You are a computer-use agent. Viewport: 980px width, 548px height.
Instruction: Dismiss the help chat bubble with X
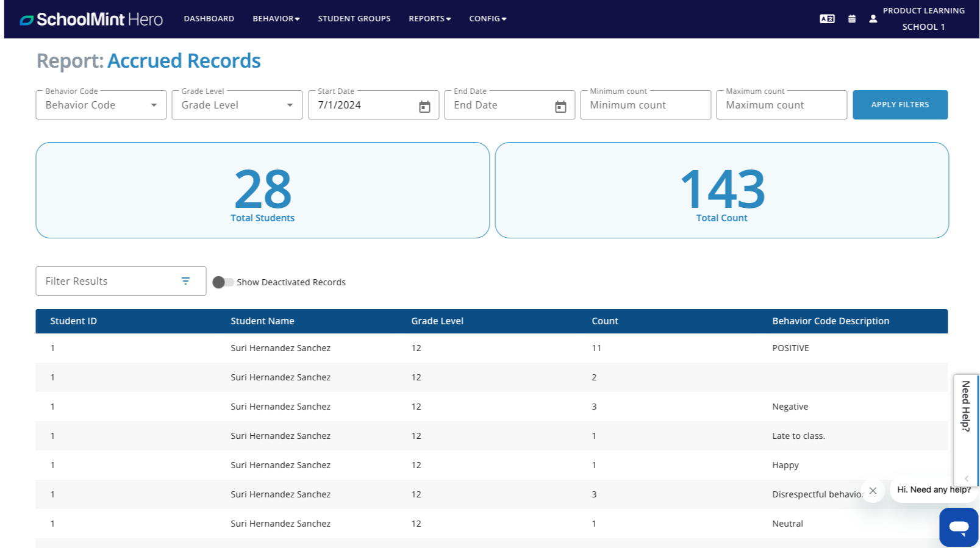pos(873,490)
